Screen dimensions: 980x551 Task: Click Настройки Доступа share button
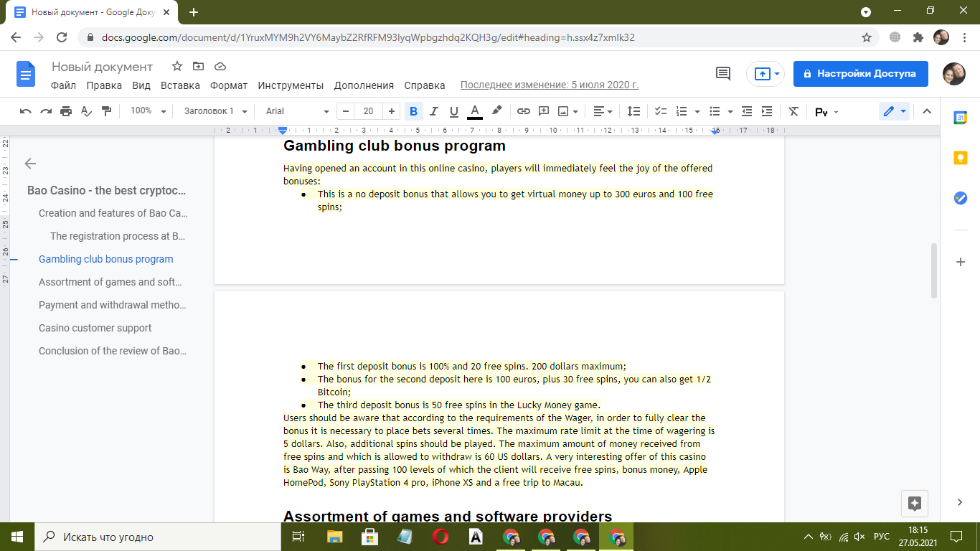(x=860, y=73)
